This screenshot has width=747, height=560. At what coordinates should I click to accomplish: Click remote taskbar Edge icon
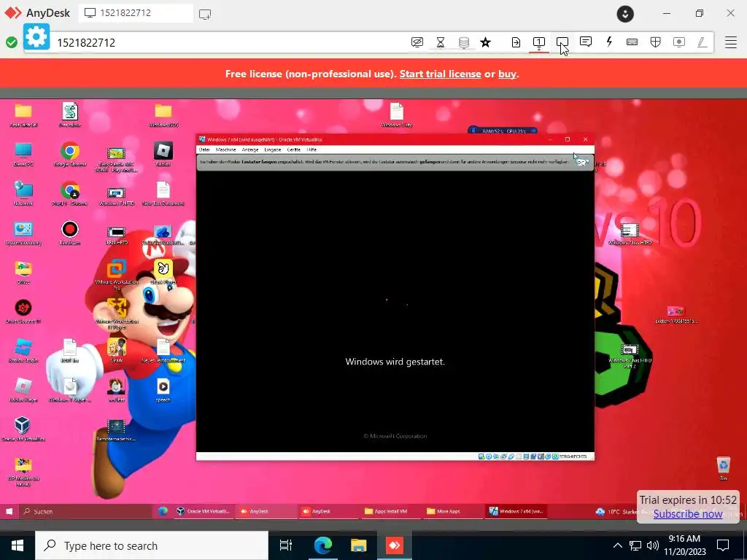click(163, 511)
